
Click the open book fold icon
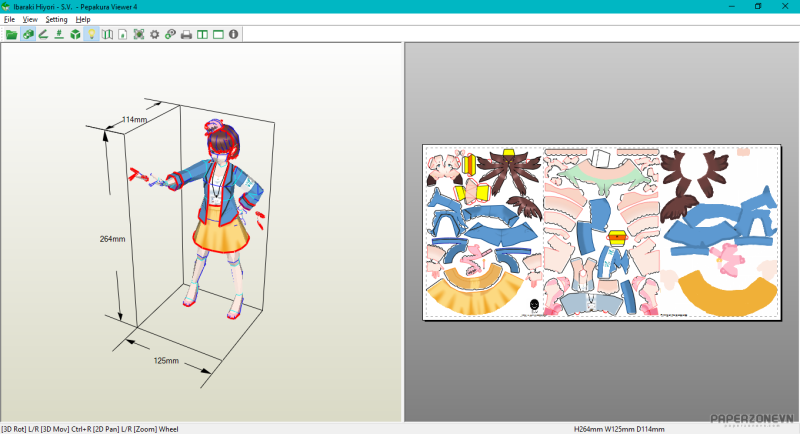[107, 34]
